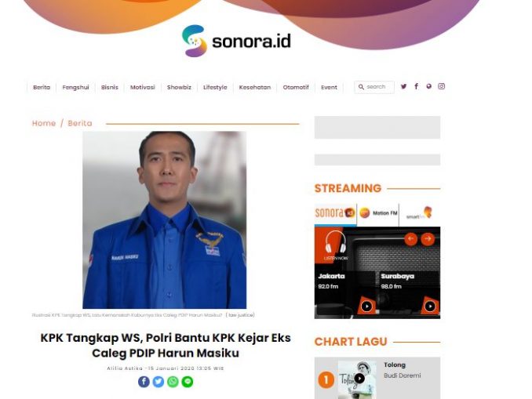Screen dimensions: 532x399
Task: Click the Home breadcrumb link
Action: pyautogui.click(x=44, y=123)
